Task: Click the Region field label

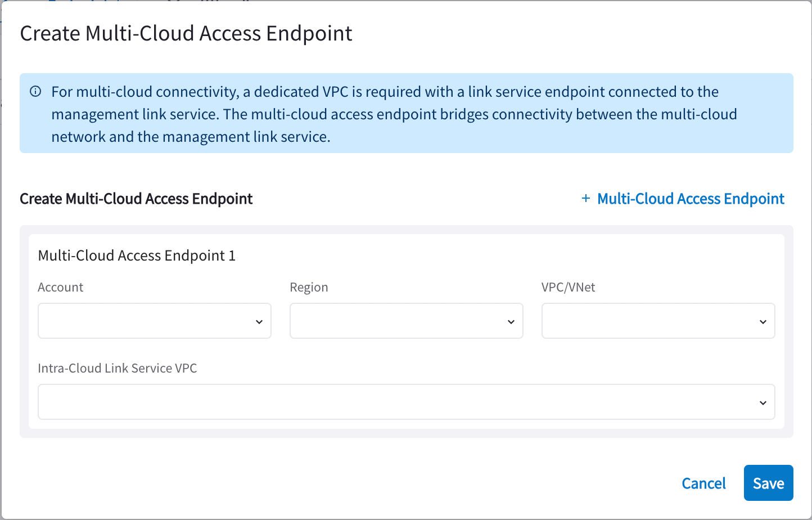Action: pyautogui.click(x=309, y=287)
